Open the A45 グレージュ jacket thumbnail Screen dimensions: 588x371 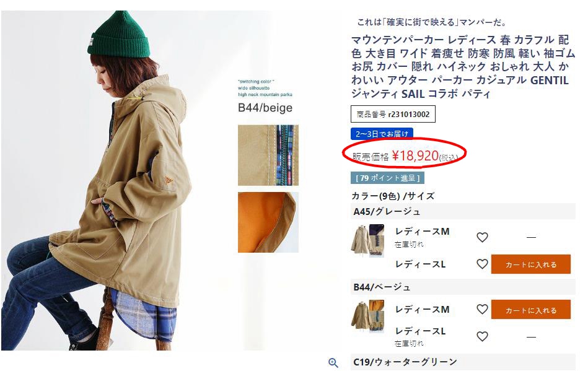[368, 240]
